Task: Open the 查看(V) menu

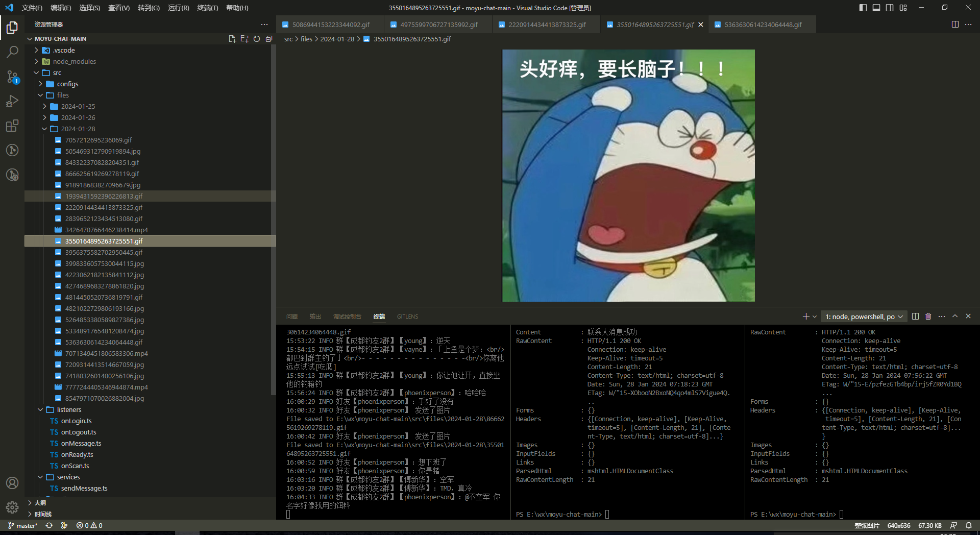Action: tap(119, 8)
